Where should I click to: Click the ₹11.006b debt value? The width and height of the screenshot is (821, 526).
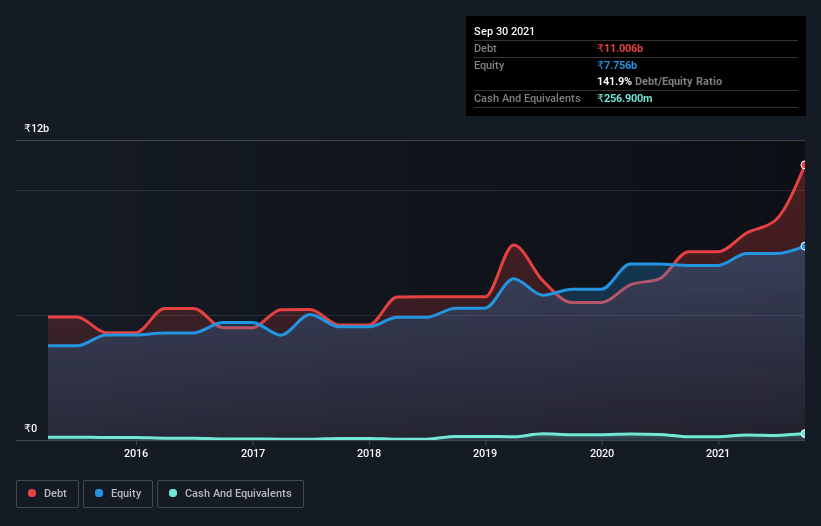pyautogui.click(x=620, y=48)
